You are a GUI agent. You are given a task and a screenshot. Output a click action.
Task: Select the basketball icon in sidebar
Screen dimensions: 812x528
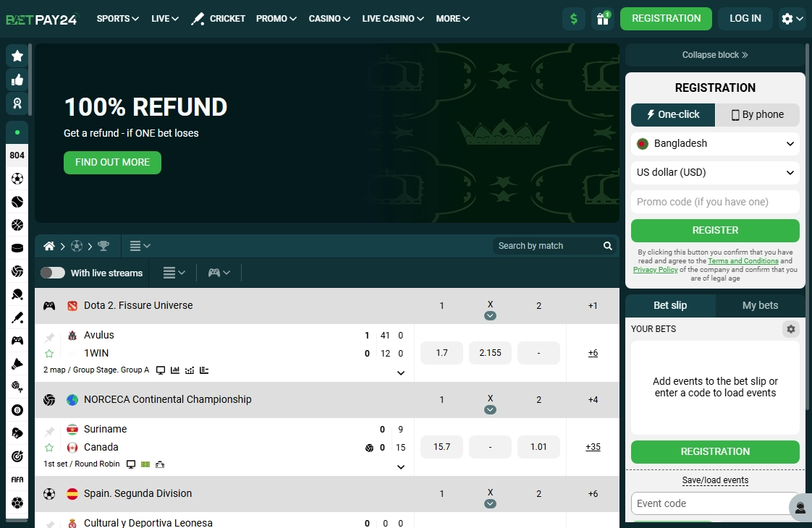(x=17, y=225)
